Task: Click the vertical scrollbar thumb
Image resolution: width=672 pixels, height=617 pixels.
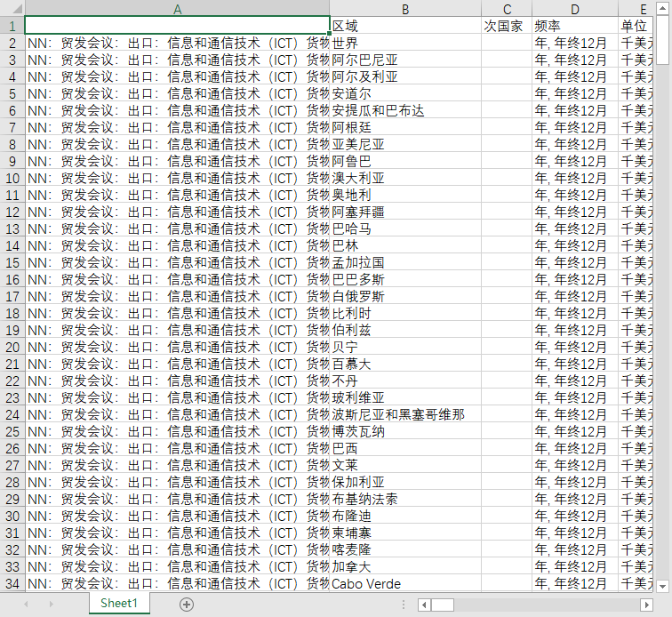Action: [x=662, y=40]
